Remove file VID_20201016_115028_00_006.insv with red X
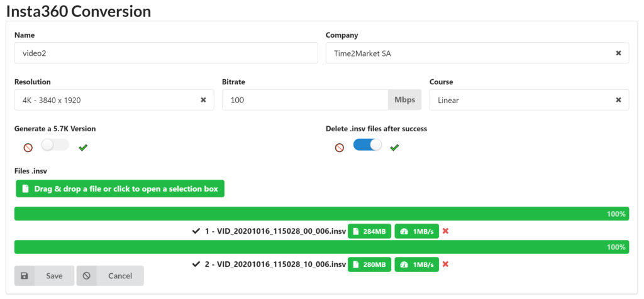 click(445, 231)
